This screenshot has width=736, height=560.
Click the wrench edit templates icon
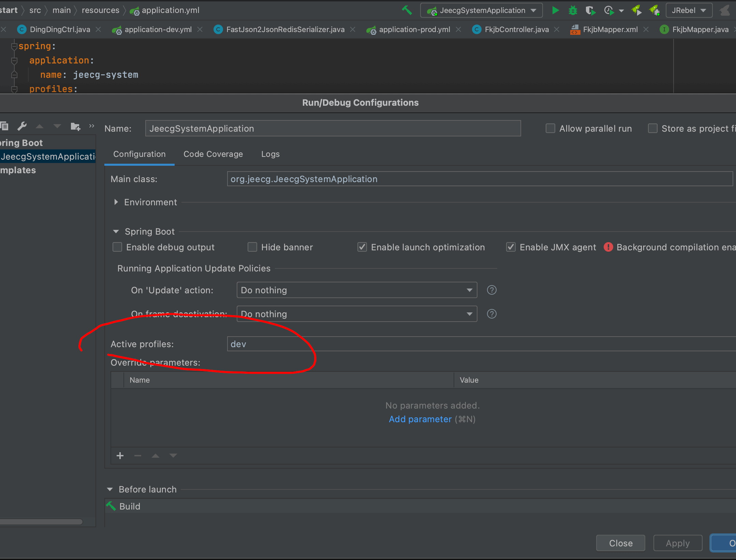(22, 126)
